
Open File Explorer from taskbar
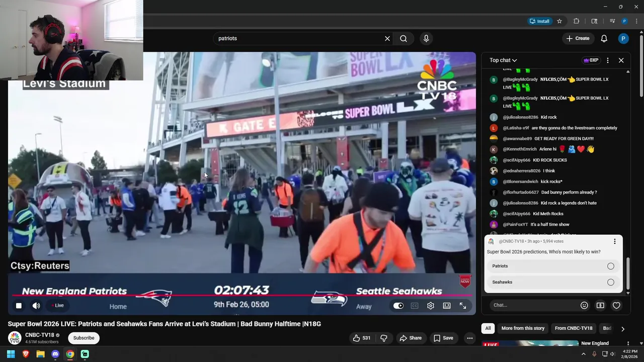tap(40, 354)
